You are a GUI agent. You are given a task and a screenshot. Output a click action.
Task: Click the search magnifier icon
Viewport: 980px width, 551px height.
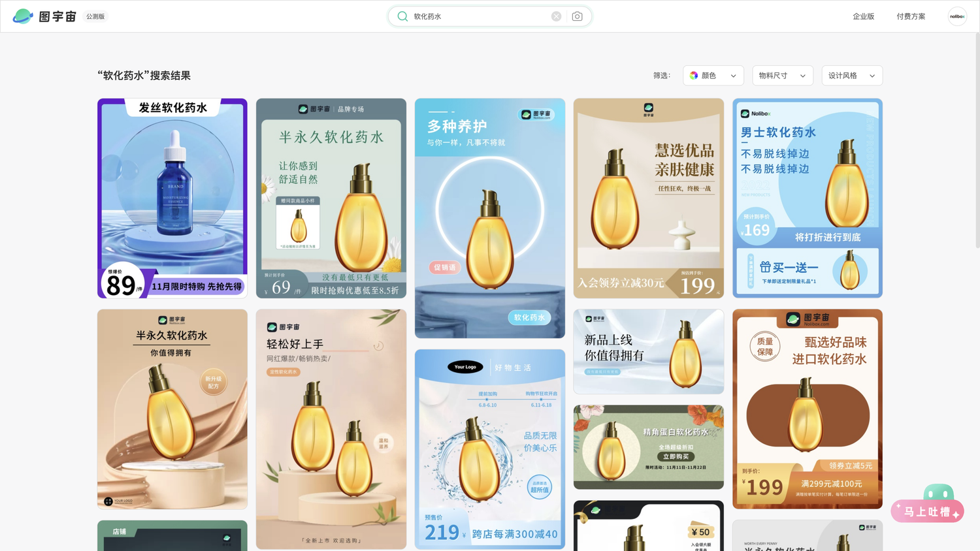coord(402,16)
